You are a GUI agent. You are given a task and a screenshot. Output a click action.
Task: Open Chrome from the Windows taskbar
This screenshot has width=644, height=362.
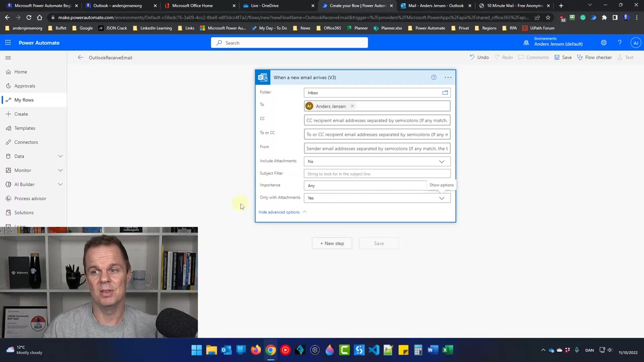271,350
